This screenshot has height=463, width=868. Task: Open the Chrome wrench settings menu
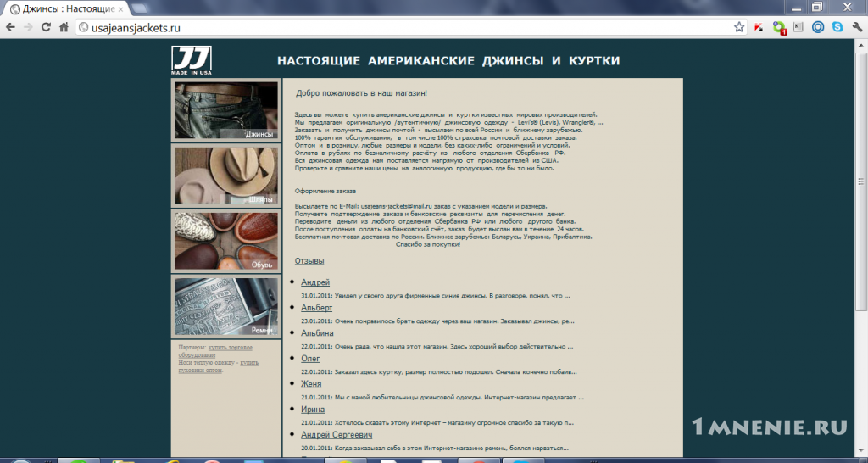pyautogui.click(x=857, y=26)
